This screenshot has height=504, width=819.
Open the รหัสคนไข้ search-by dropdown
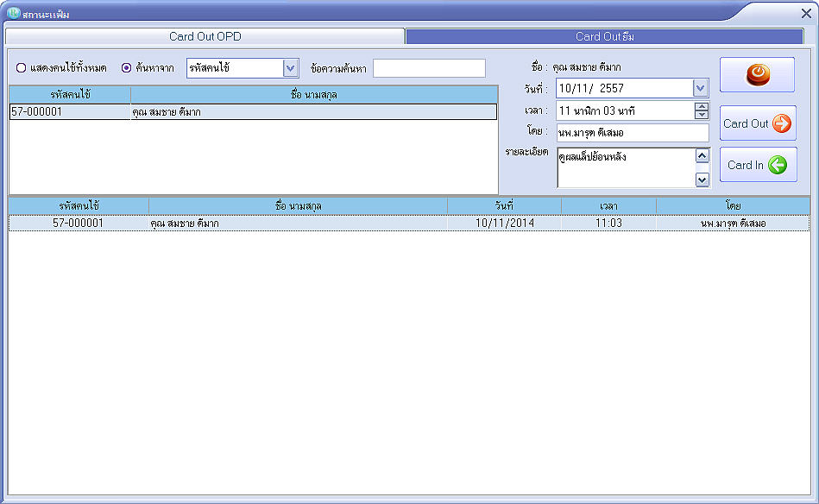click(291, 68)
